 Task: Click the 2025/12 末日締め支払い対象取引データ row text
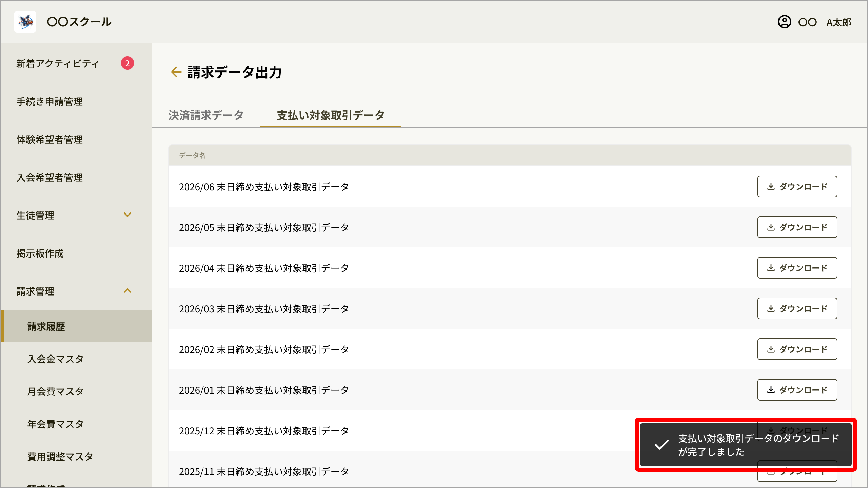tap(264, 431)
